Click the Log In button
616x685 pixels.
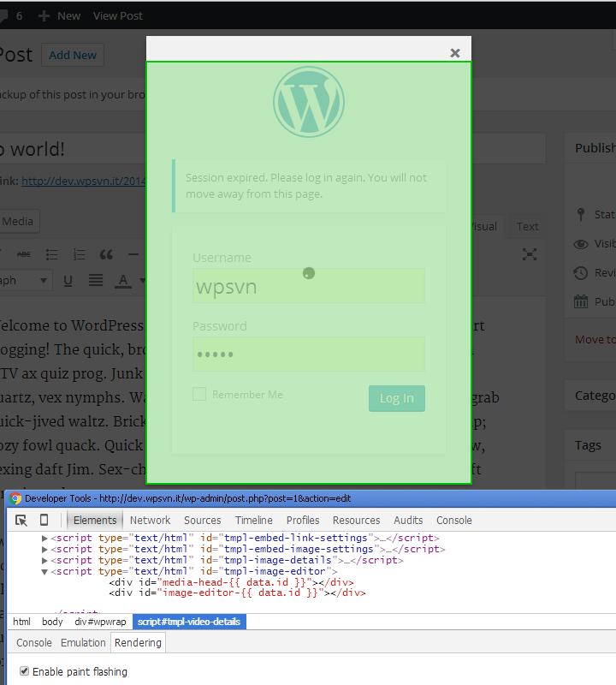pyautogui.click(x=397, y=398)
